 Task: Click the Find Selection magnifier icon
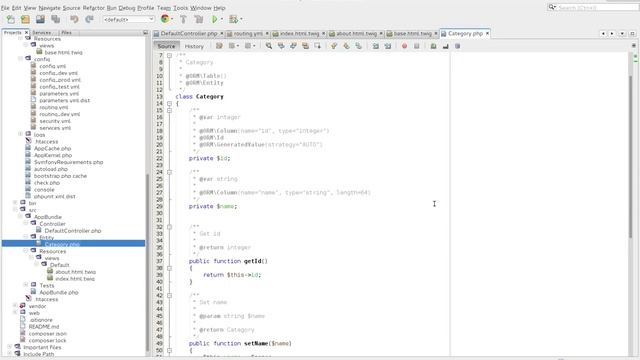[269, 46]
